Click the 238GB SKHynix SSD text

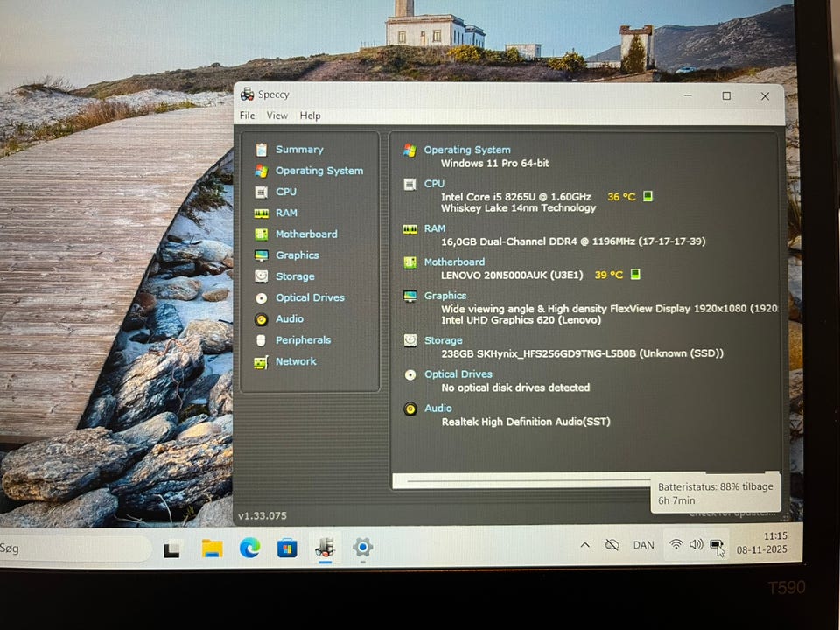(583, 353)
